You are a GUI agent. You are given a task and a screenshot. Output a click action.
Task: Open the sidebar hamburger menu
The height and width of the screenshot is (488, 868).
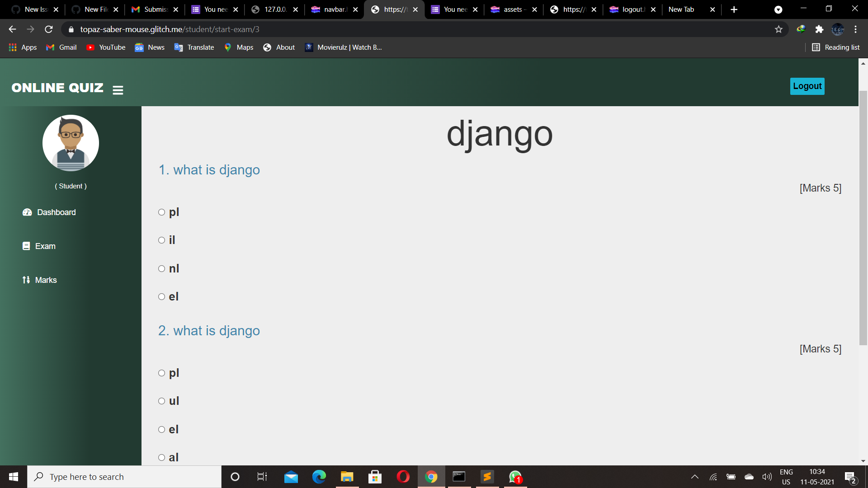(118, 90)
